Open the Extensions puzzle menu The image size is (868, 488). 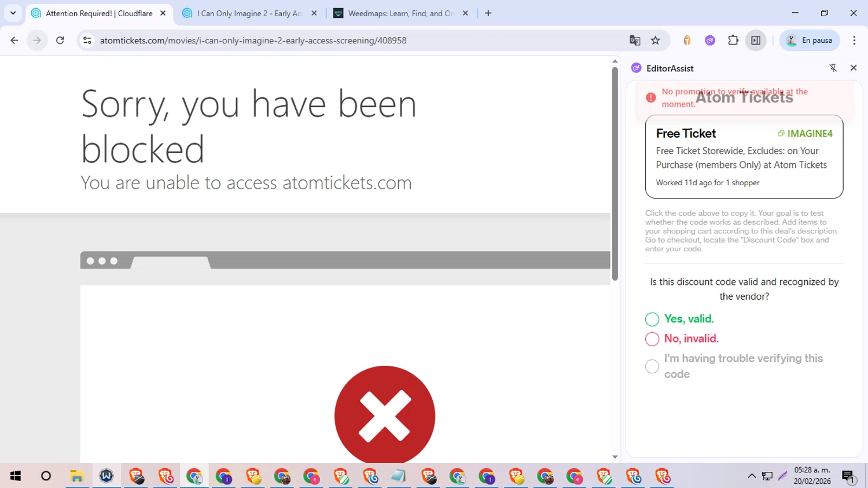click(733, 41)
